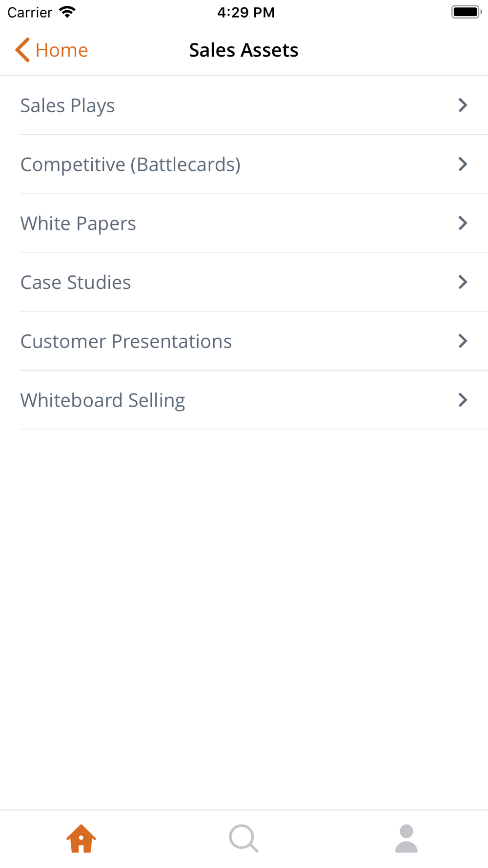Screen dimensions: 488x868
Task: Expand White Papers via right chevron
Action: point(463,223)
